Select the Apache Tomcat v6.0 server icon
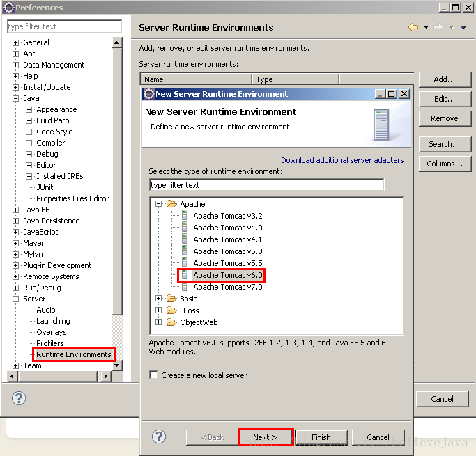The height and width of the screenshot is (456, 476). point(185,275)
